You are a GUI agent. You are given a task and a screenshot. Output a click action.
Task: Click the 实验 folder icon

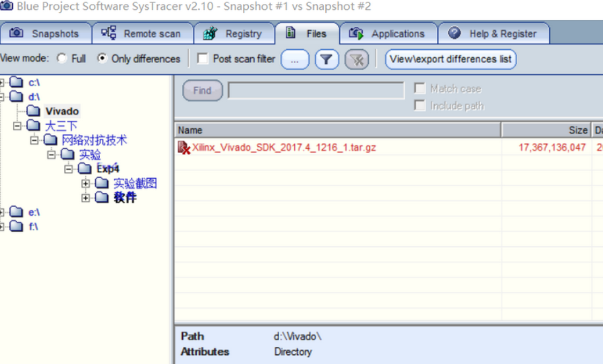pyautogui.click(x=68, y=154)
